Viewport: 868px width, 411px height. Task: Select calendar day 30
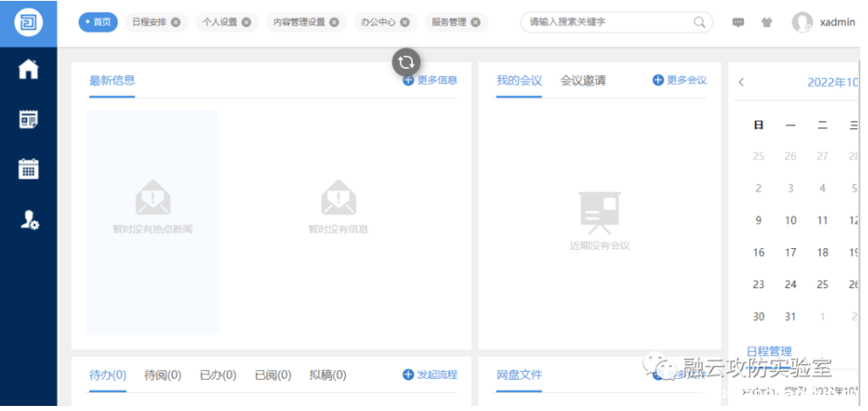759,316
